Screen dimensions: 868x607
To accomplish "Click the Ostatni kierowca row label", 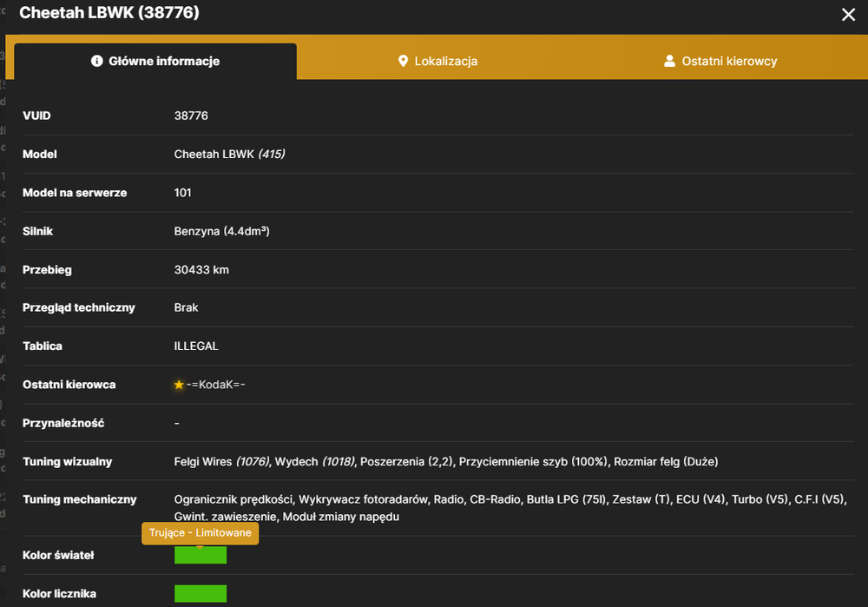I will pos(69,385).
